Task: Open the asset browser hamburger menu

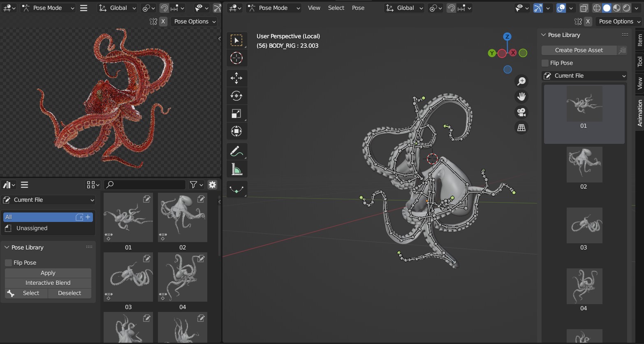Action: pos(25,185)
